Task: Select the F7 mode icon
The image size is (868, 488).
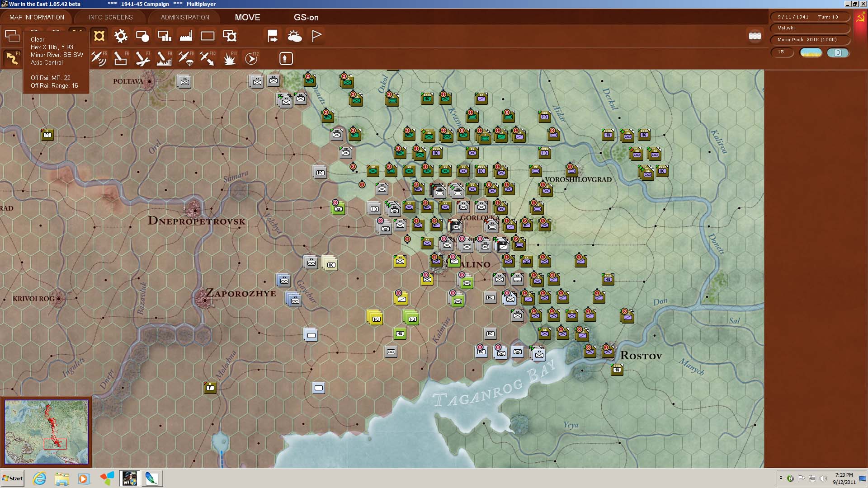Action: tap(142, 58)
